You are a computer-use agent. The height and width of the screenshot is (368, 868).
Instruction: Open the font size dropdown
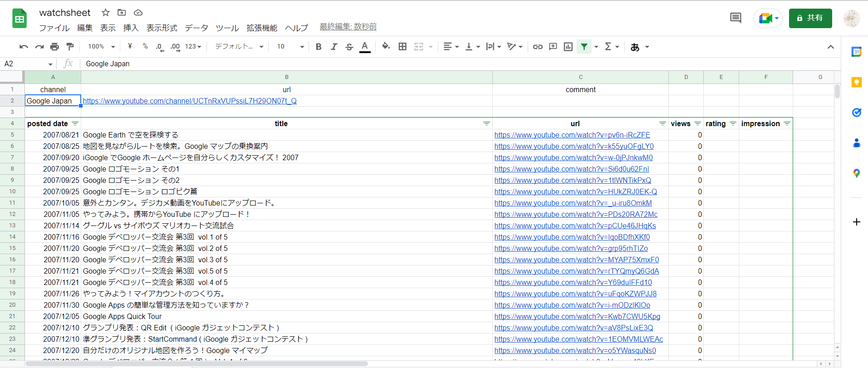pyautogui.click(x=290, y=47)
